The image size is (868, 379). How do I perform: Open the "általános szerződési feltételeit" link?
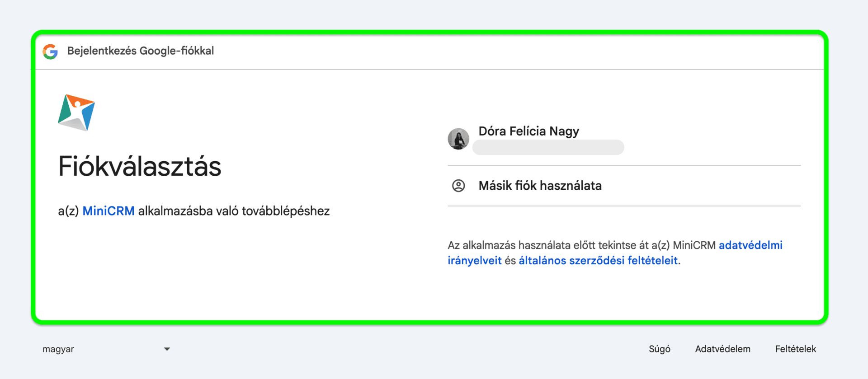point(598,261)
